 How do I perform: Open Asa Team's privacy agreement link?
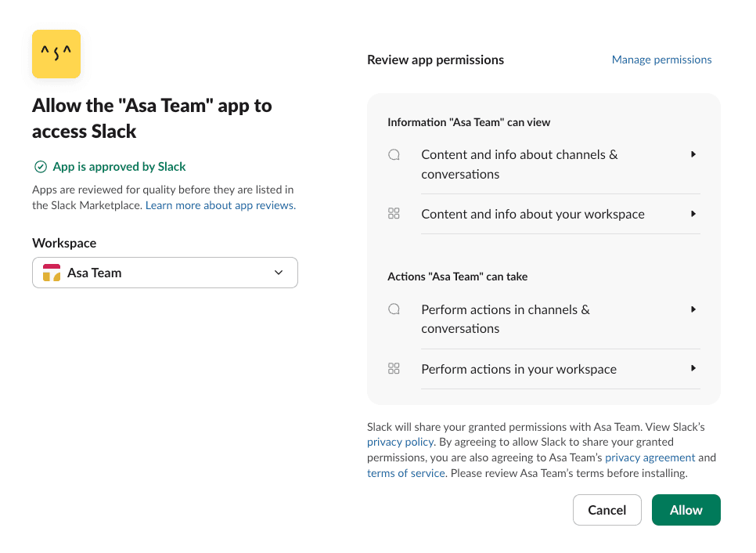coord(650,457)
